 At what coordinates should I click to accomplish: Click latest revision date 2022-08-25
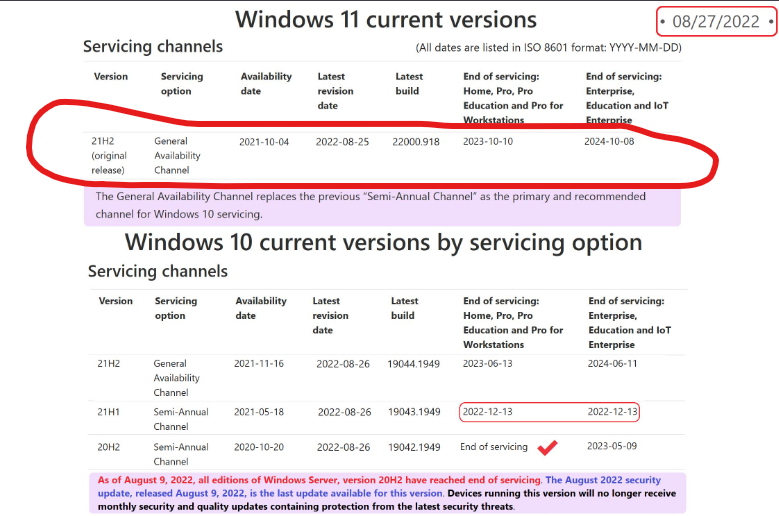point(342,142)
